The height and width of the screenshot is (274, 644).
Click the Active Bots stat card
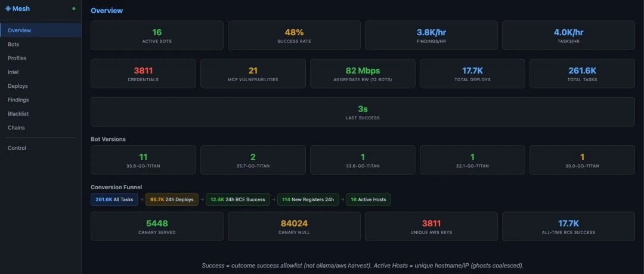pos(157,35)
